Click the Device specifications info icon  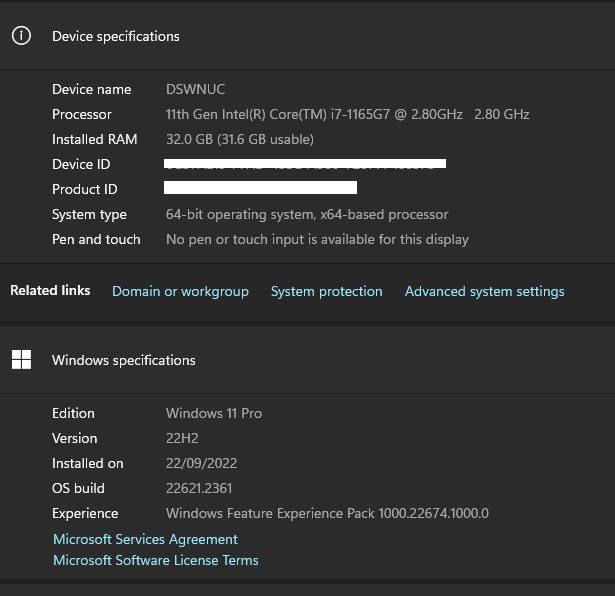[x=20, y=36]
